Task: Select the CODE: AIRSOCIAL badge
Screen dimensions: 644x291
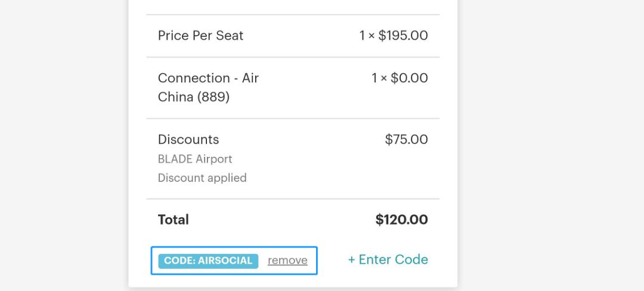Action: coord(208,261)
